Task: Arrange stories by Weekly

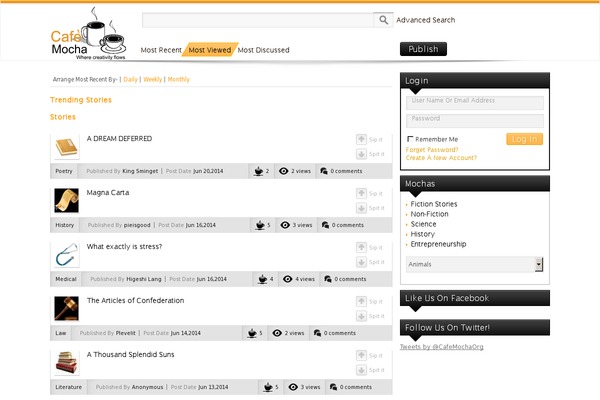Action: [x=152, y=79]
